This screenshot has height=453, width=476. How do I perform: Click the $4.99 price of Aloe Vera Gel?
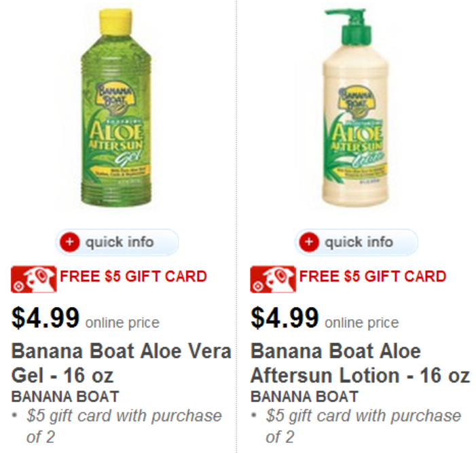(45, 317)
